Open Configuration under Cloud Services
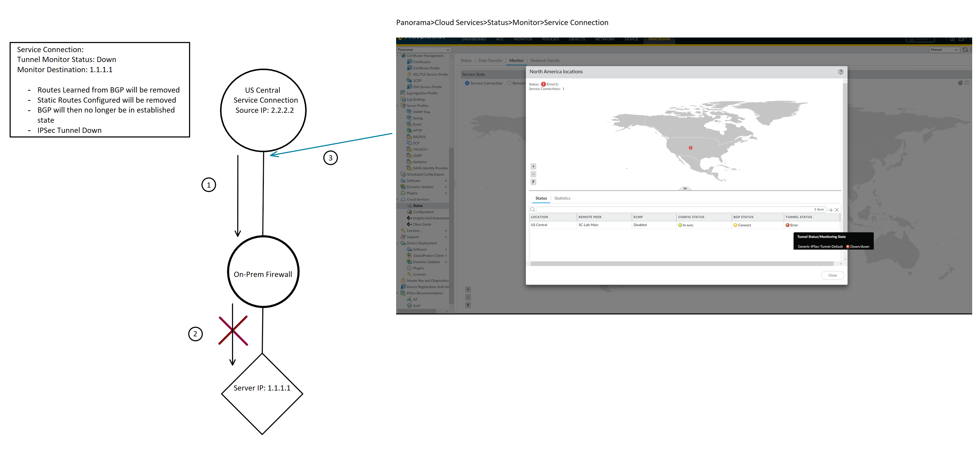 coord(423,212)
